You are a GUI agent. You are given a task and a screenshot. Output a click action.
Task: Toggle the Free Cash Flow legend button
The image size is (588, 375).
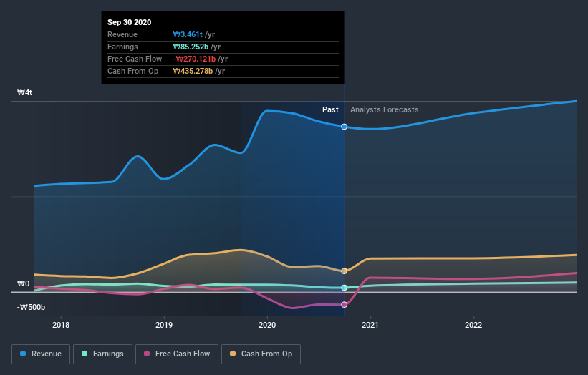point(177,354)
